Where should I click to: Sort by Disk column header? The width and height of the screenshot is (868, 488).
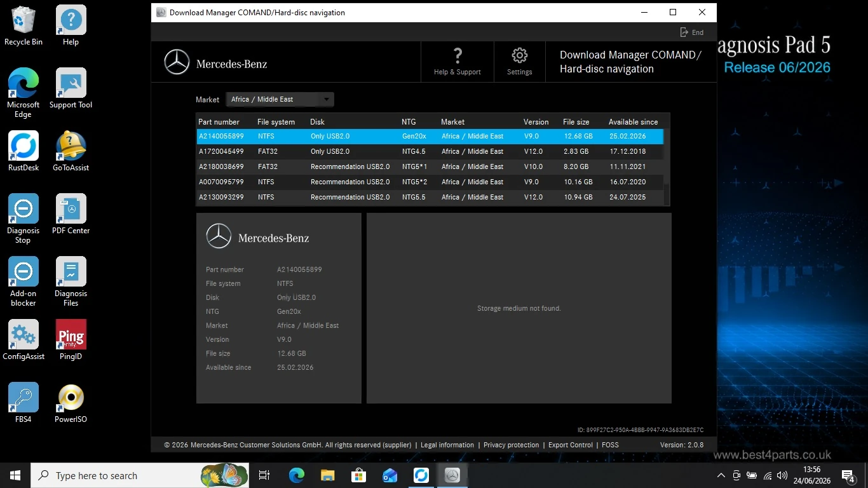coord(317,122)
